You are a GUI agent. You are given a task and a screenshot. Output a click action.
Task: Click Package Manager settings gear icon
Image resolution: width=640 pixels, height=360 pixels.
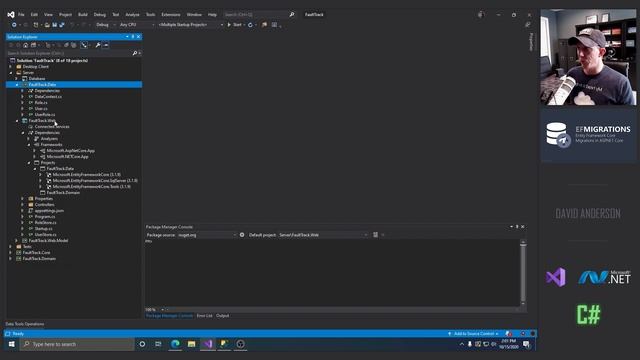(242, 235)
